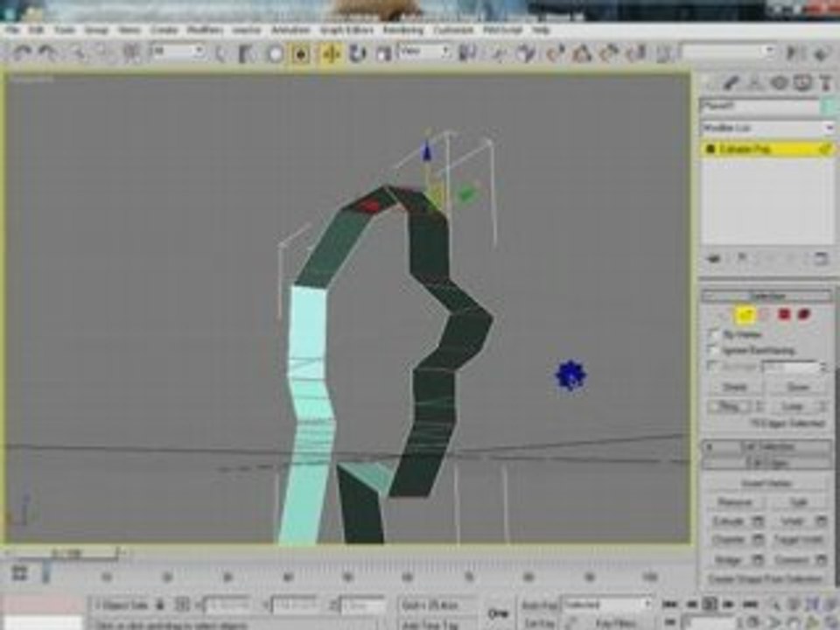Screen dimensions: 840x630
Task: Toggle the Selection Lock padlock icon
Action: [x=160, y=605]
